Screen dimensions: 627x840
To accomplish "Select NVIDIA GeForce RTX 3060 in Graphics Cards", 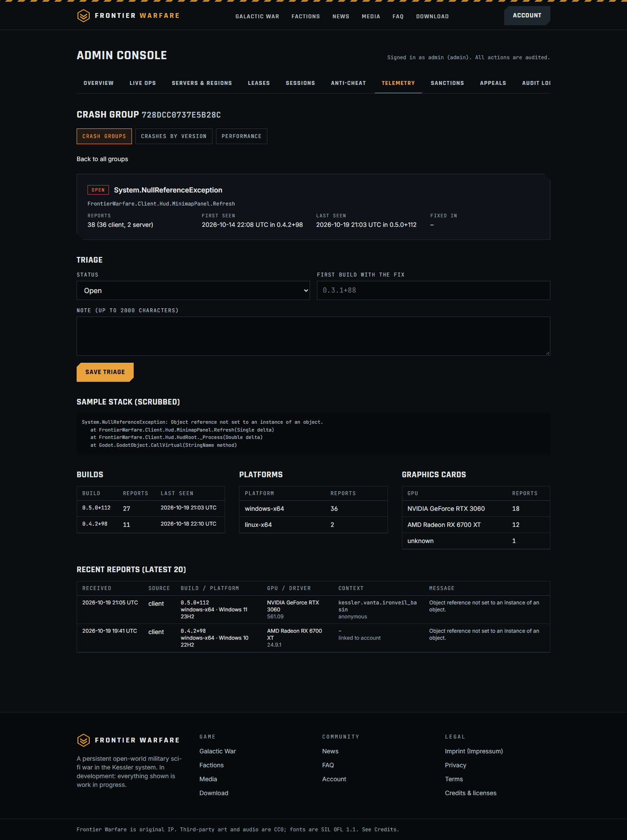I will pos(476,509).
